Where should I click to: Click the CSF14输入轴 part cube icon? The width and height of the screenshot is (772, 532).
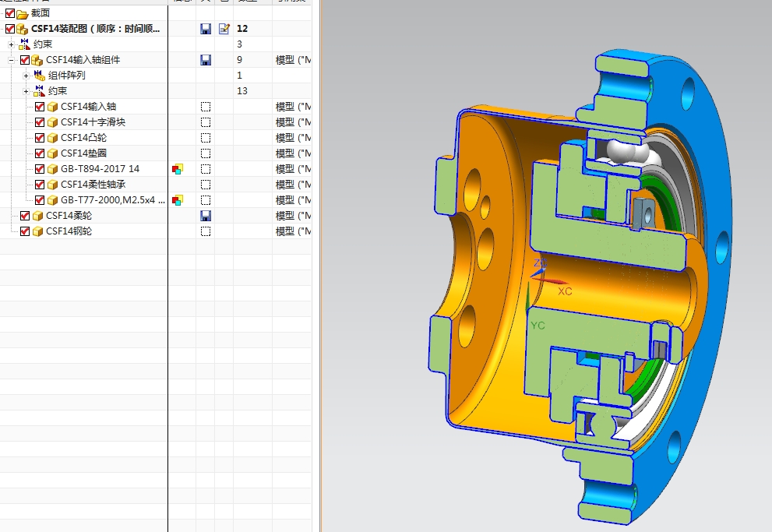[x=53, y=107]
